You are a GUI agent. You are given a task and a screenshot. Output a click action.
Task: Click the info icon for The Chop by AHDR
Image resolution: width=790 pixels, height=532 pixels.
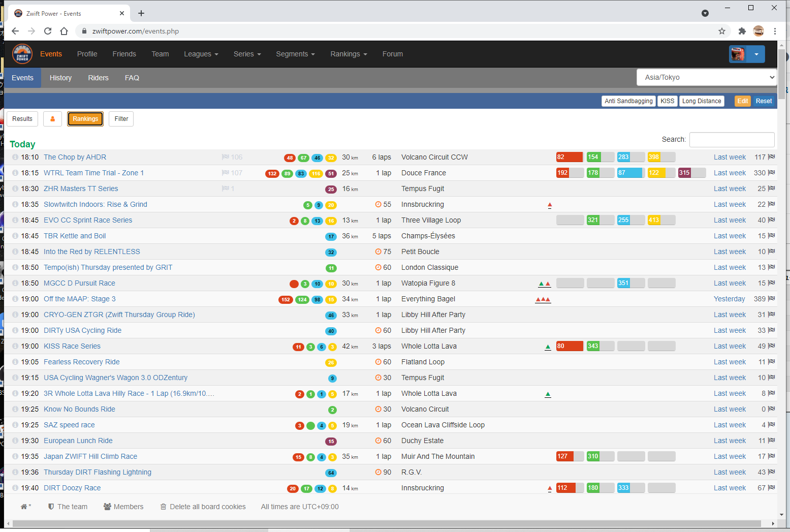[x=15, y=157]
